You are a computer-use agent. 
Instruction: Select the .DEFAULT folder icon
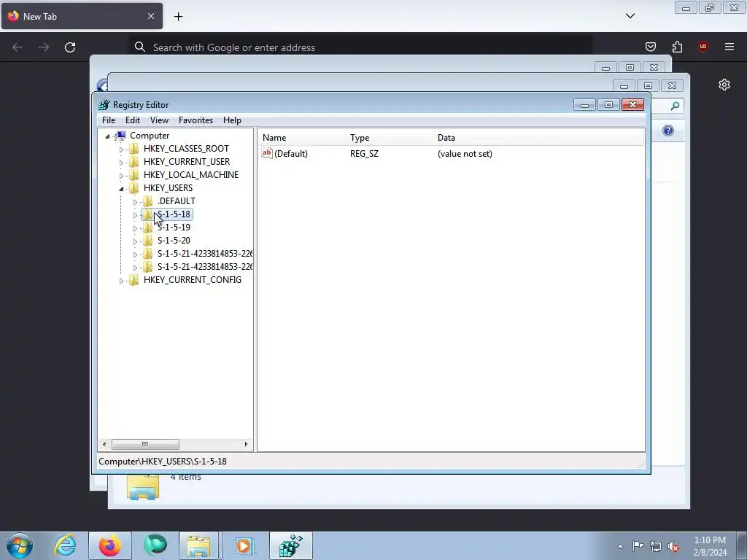(148, 201)
